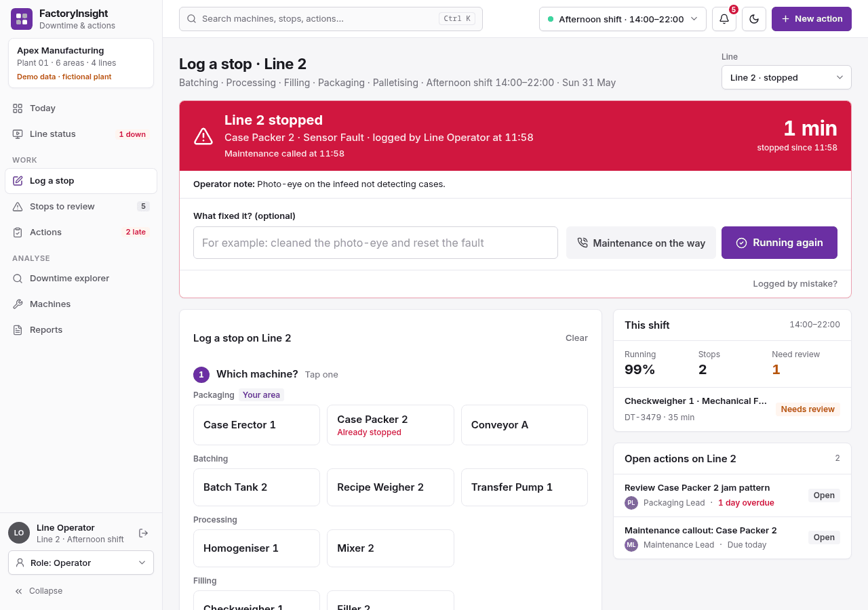
Task: Select Log a stop in sidebar
Action: click(x=81, y=181)
